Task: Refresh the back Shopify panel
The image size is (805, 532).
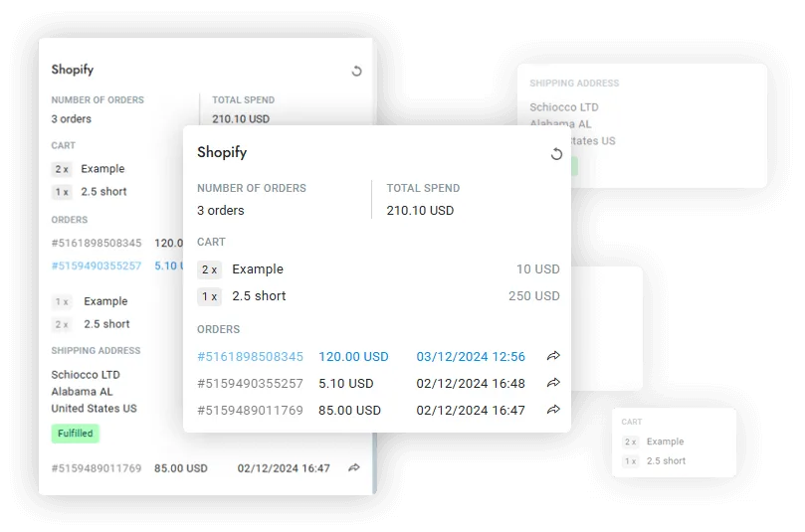Action: [356, 71]
